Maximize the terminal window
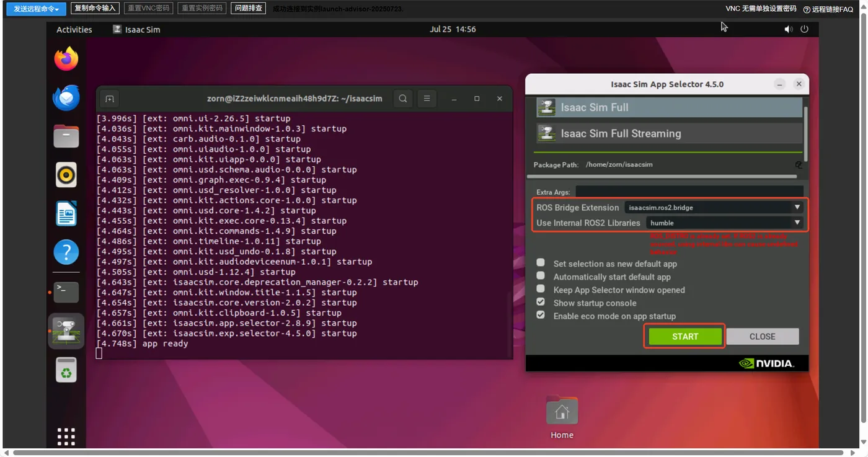Viewport: 868px width, 457px height. pos(477,99)
